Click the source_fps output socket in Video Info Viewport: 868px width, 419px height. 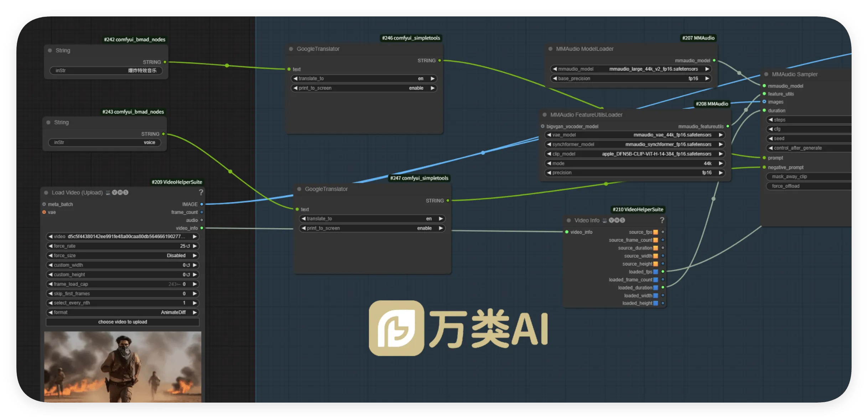pos(663,232)
